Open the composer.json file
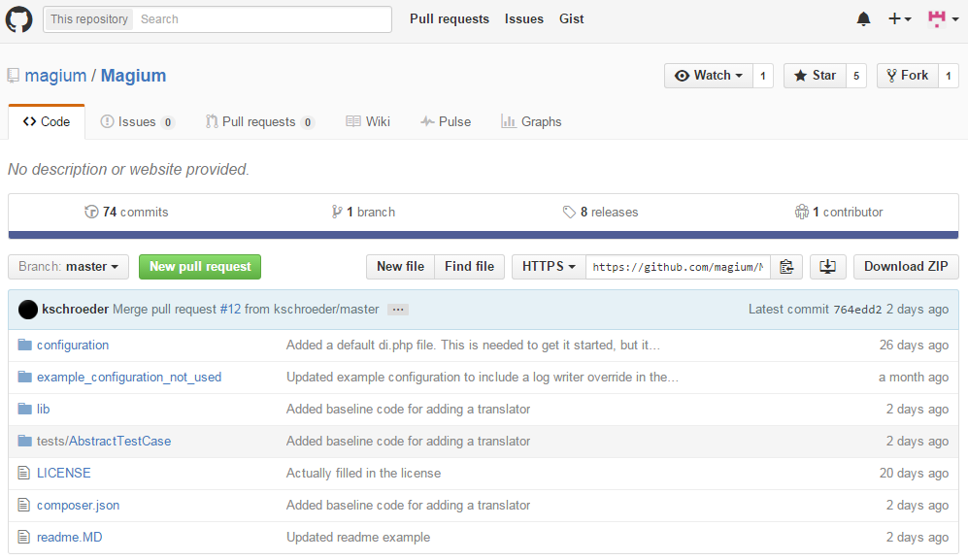The image size is (968, 560). click(79, 506)
